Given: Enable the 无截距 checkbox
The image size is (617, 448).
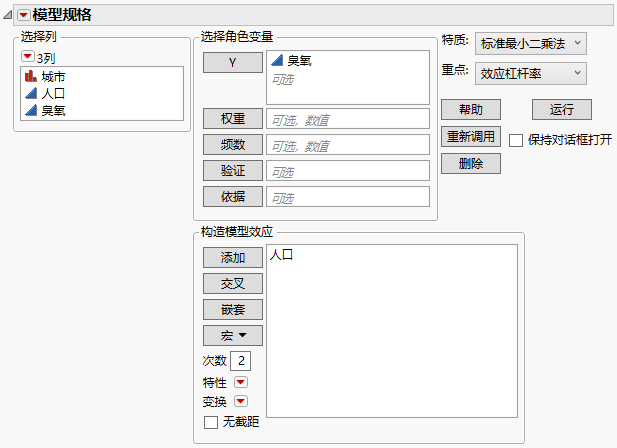Looking at the screenshot, I should point(211,422).
